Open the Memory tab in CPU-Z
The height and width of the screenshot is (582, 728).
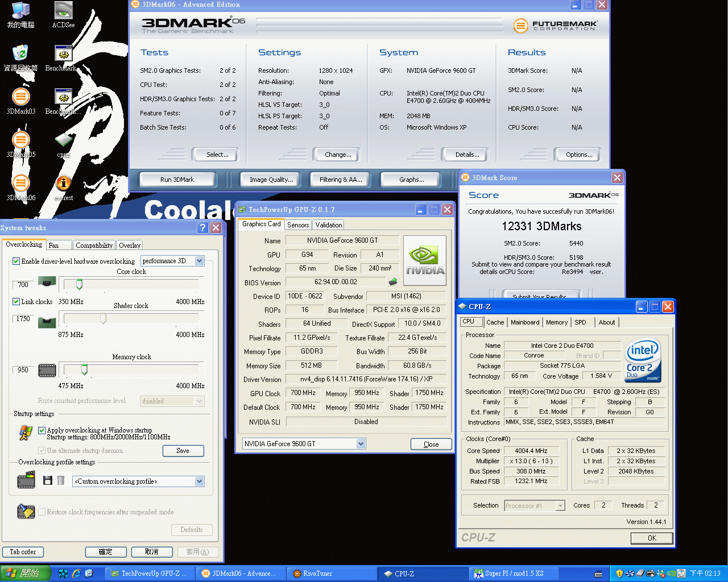(557, 322)
